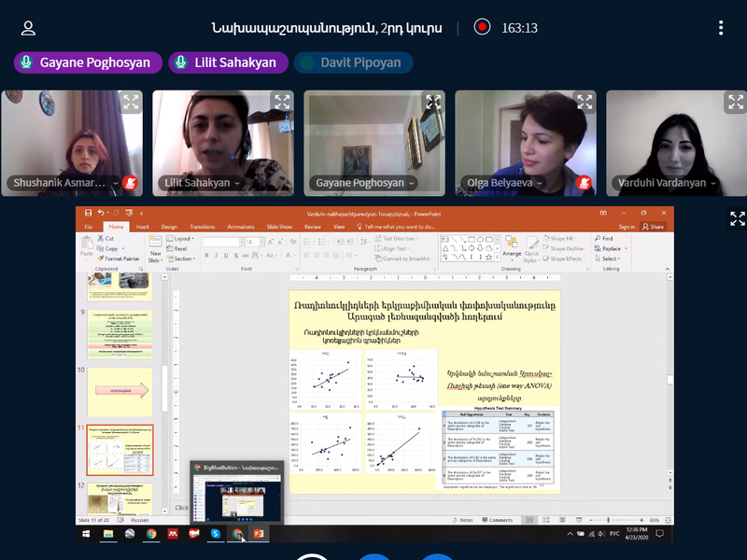Screen dimensions: 747x560
Task: Open the font size combo box
Action: tap(254, 242)
